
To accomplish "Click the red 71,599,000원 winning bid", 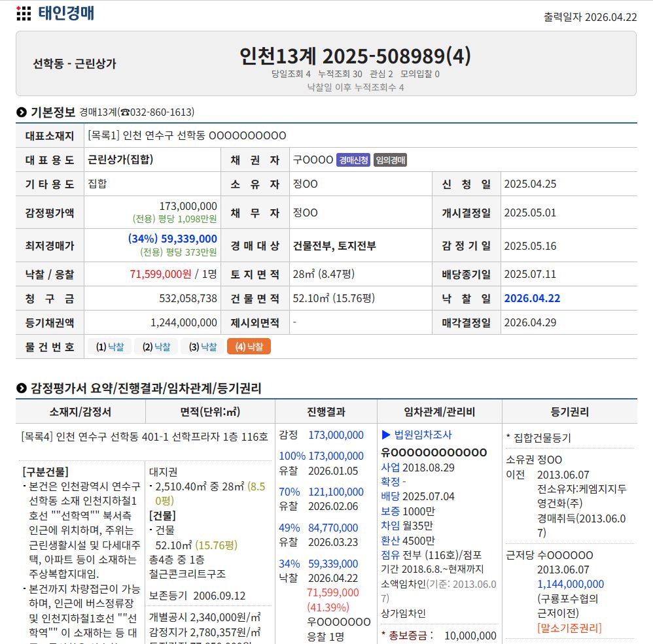I will coord(160,274).
